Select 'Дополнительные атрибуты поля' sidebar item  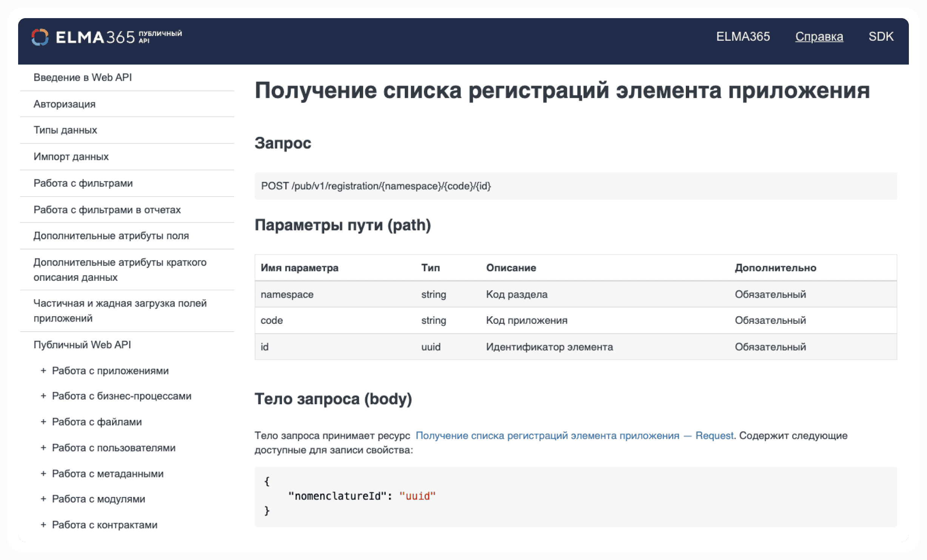point(111,236)
